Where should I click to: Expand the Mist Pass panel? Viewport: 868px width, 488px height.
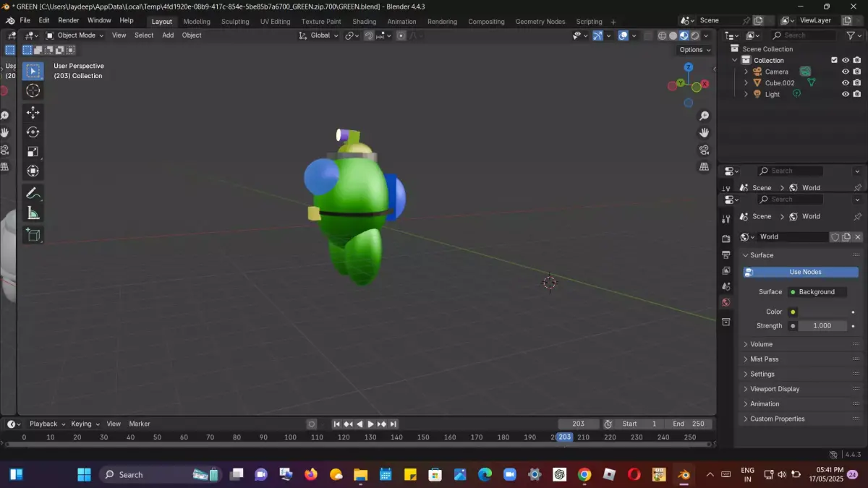tap(801, 359)
